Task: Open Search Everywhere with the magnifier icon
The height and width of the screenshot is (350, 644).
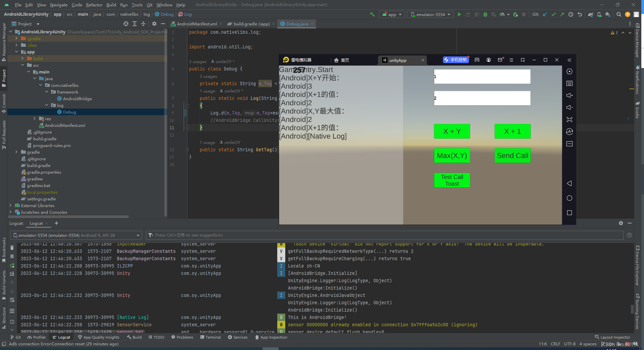Action: point(619,14)
